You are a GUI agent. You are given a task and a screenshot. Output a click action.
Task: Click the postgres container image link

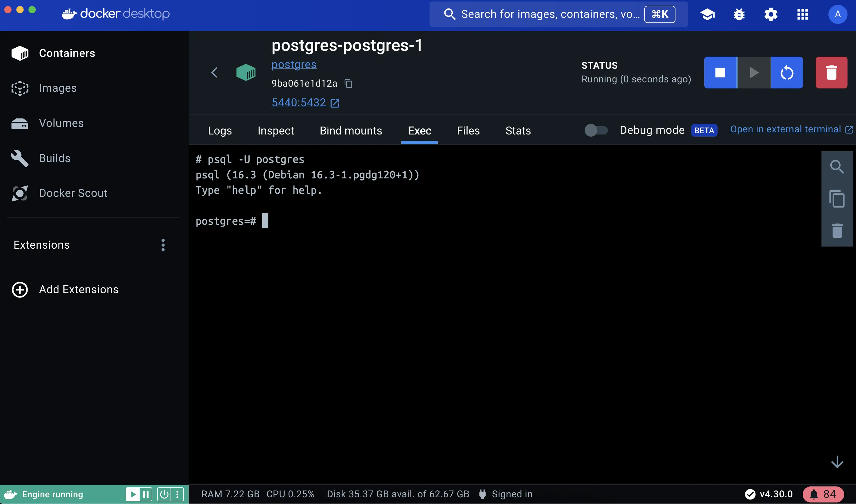click(293, 65)
